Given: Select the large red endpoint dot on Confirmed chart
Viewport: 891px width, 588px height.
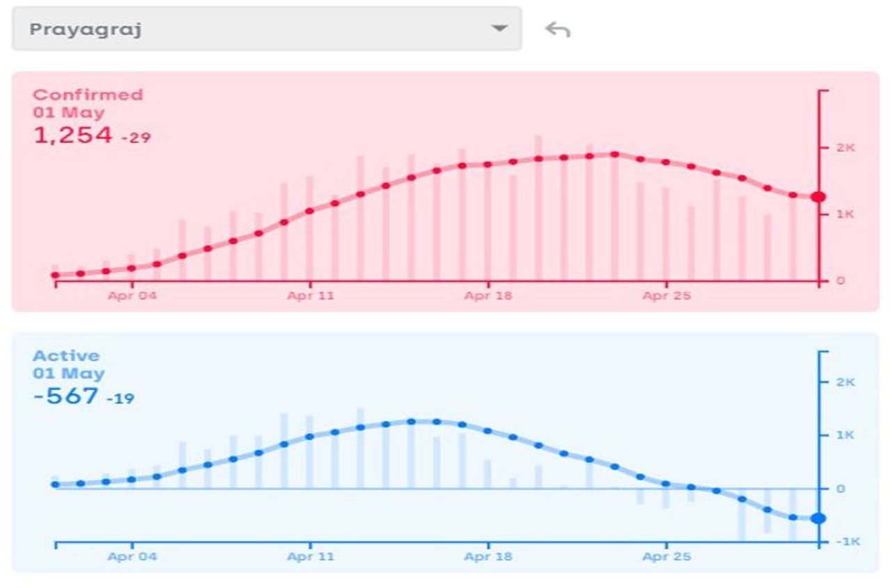Looking at the screenshot, I should click(819, 197).
